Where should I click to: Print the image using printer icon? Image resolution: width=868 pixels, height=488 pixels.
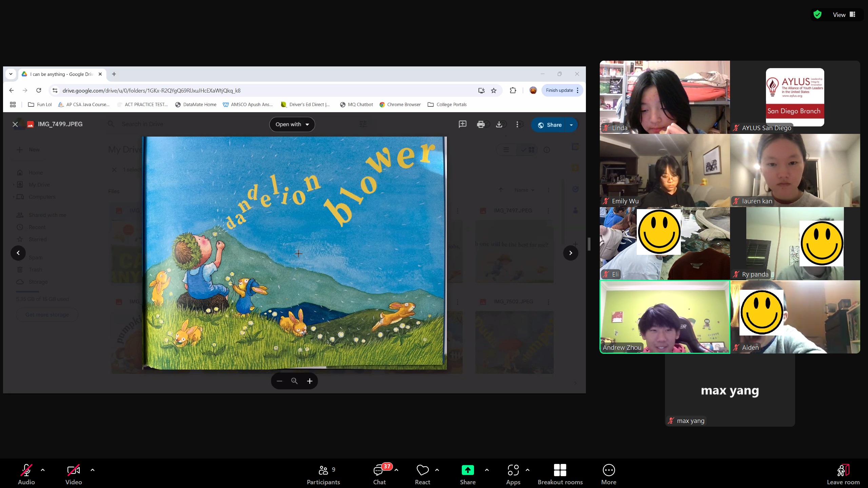click(x=480, y=124)
